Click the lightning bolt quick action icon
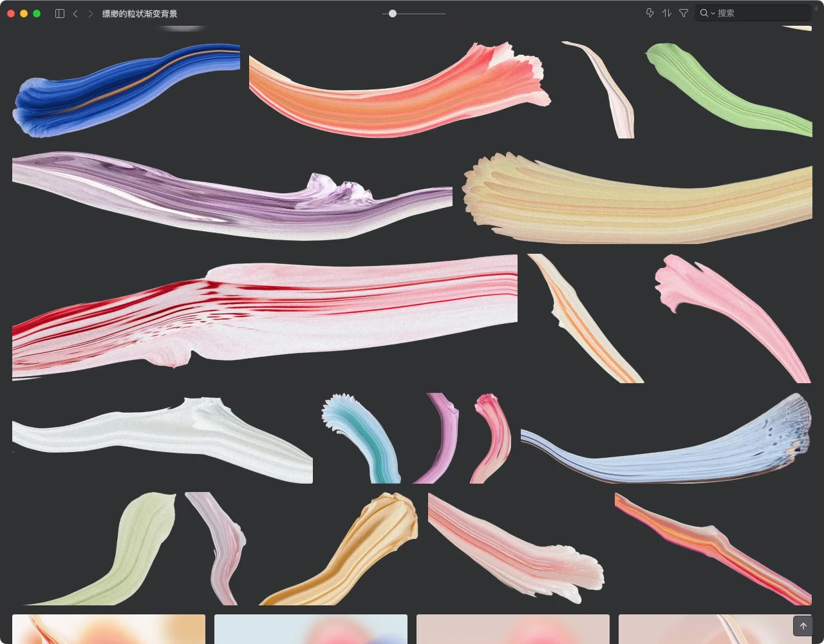Viewport: 824px width, 644px height. (650, 13)
